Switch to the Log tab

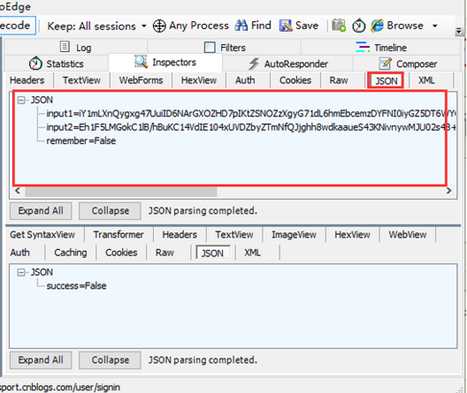(x=76, y=47)
